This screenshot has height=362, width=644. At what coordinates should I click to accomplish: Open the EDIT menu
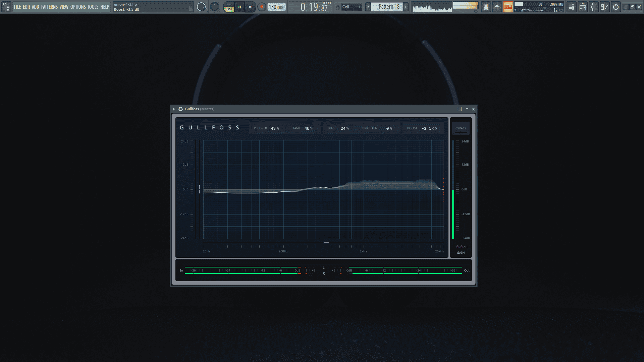coord(26,7)
